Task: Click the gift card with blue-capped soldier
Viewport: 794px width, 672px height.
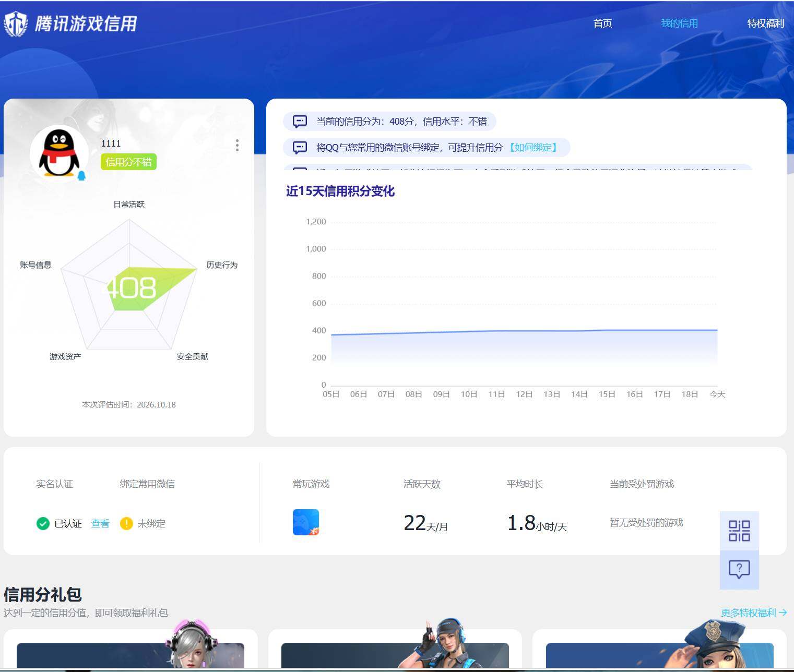Action: tap(395, 649)
